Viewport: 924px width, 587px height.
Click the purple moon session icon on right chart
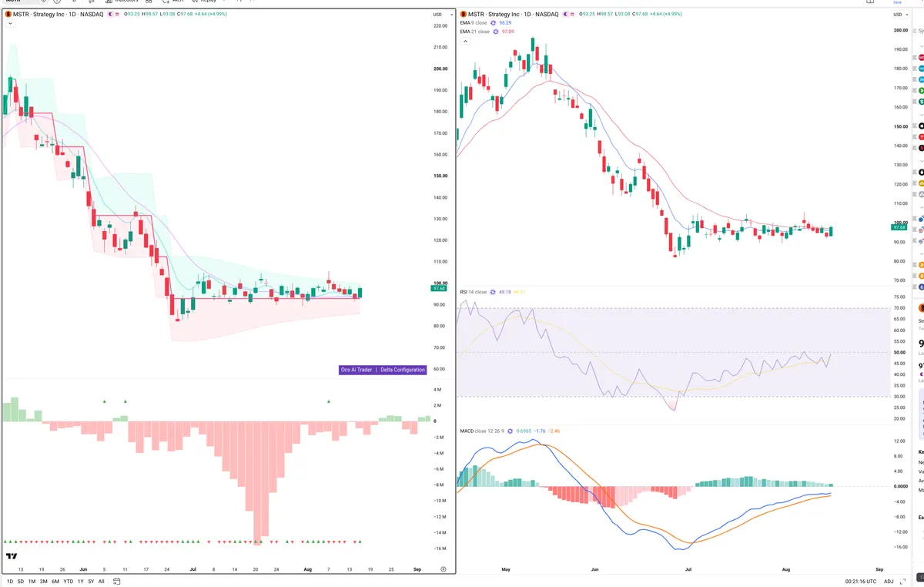(x=564, y=15)
